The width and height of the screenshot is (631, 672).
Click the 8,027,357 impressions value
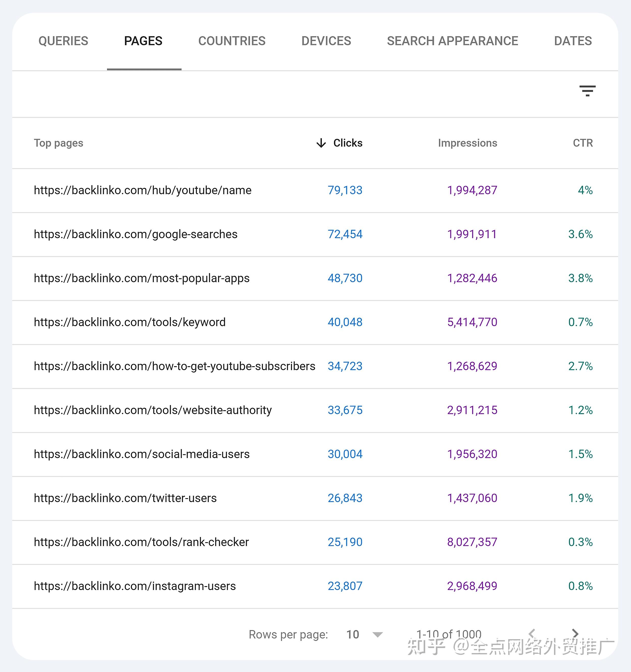(x=472, y=542)
